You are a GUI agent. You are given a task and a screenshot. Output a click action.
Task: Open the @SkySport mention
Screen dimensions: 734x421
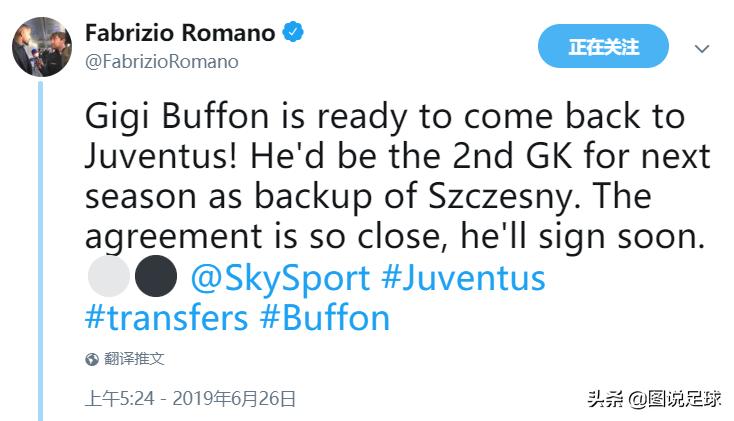tap(280, 277)
